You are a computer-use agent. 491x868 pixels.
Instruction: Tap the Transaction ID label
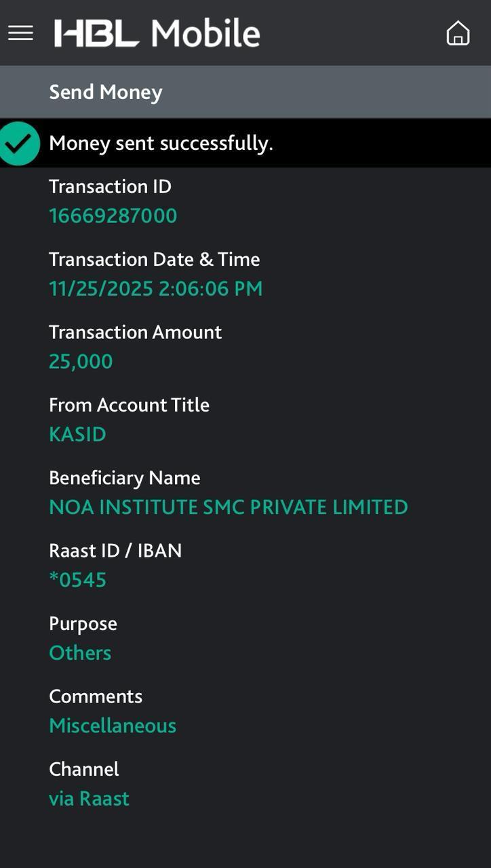tap(110, 186)
